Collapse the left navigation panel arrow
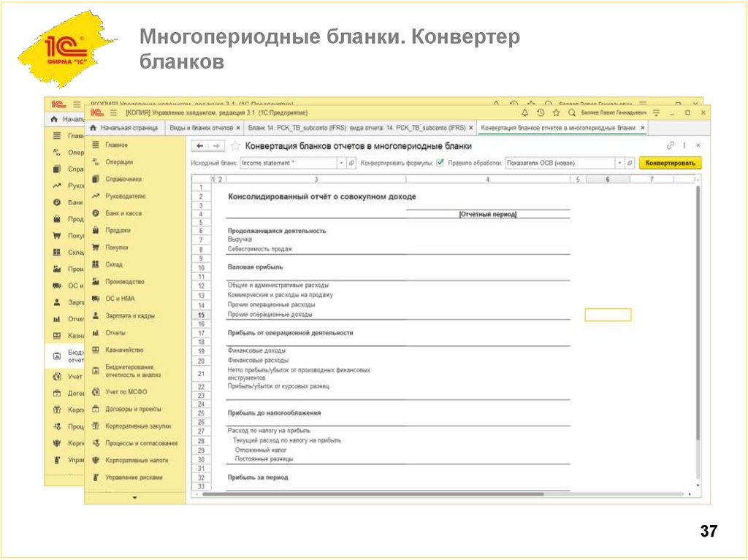 click(x=136, y=499)
